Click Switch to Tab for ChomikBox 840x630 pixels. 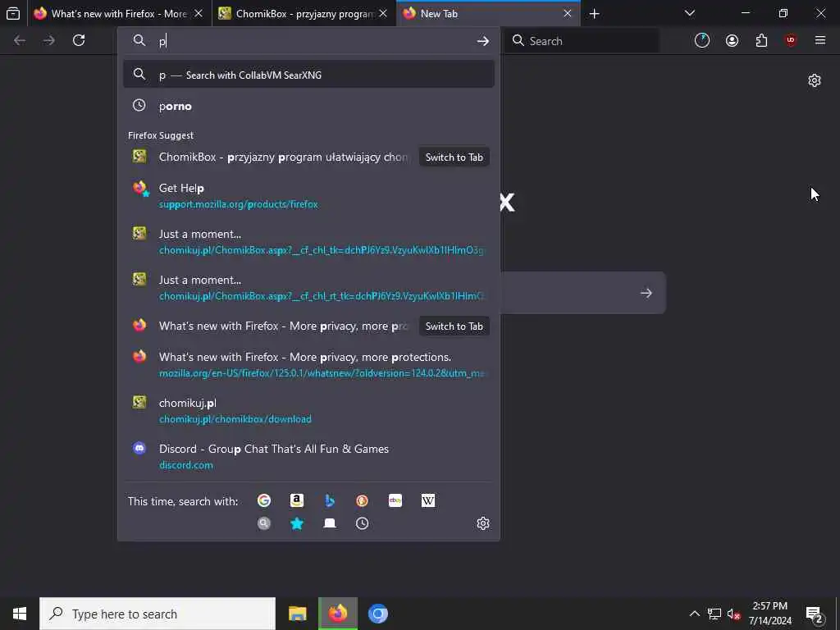(454, 157)
